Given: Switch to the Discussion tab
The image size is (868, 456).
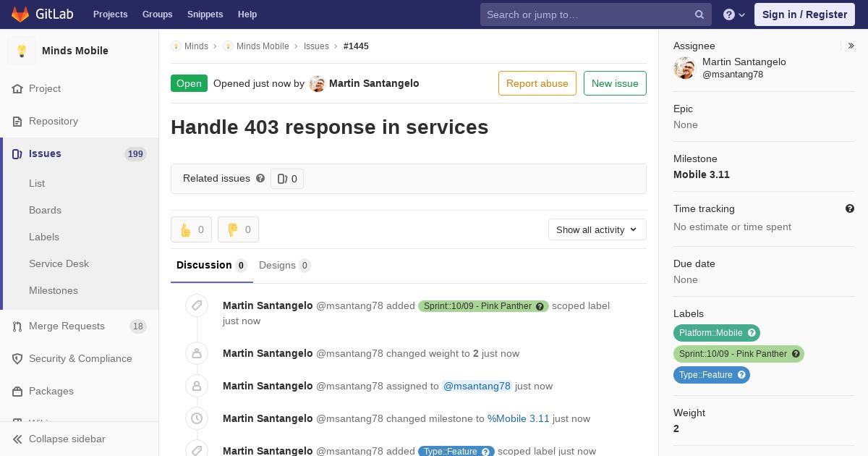Looking at the screenshot, I should click(212, 265).
